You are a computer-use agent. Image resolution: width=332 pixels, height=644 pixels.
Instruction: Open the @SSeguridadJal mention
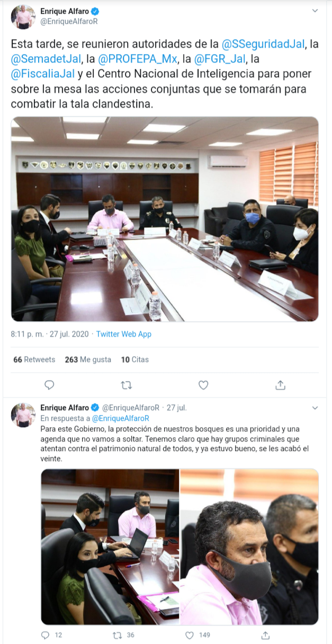pyautogui.click(x=263, y=45)
